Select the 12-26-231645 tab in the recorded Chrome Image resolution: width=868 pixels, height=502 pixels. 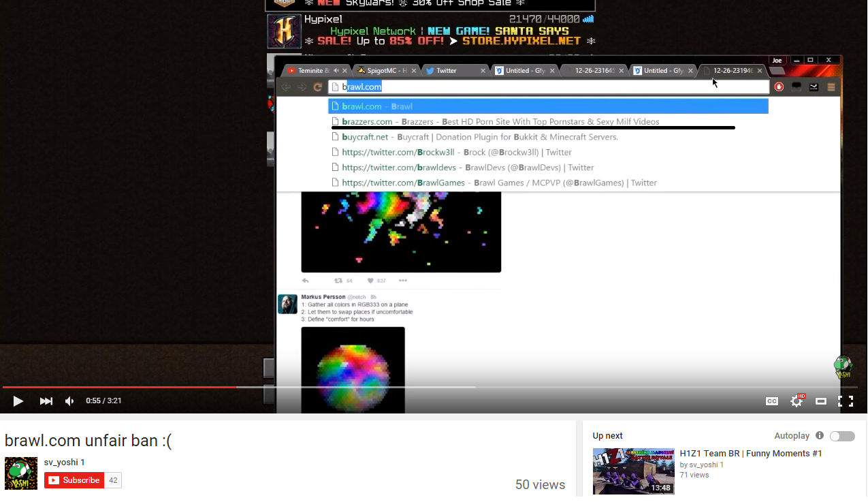pos(594,71)
